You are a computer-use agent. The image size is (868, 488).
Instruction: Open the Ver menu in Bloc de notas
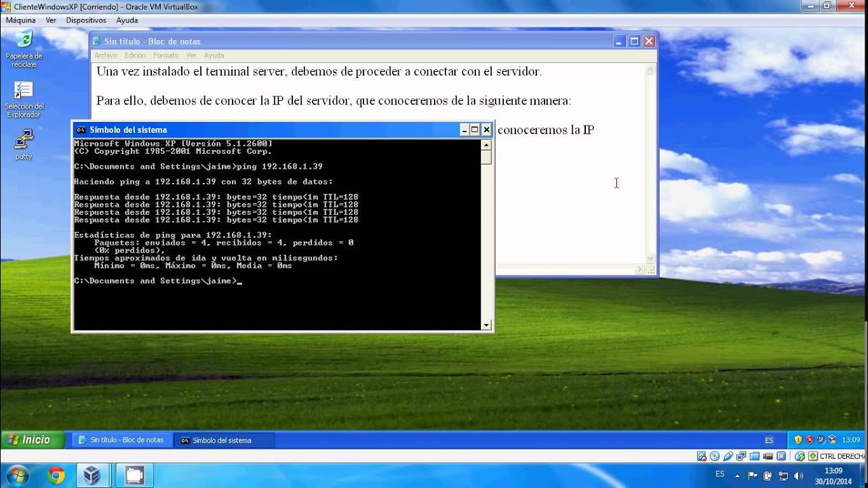tap(191, 56)
